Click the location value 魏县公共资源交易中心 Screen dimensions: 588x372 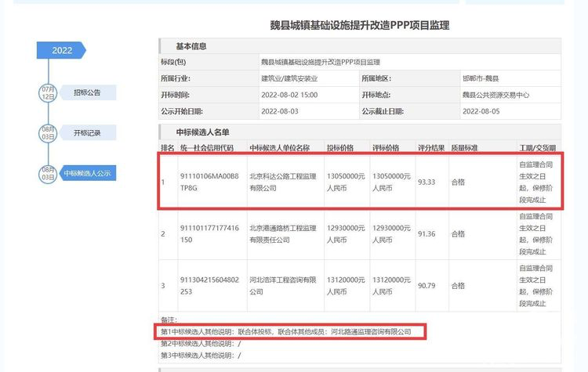[x=495, y=96]
